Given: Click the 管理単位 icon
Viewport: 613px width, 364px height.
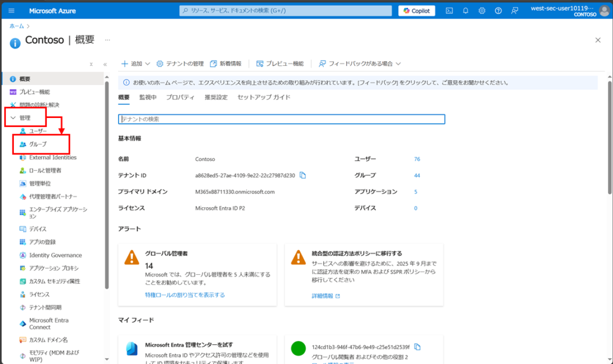Looking at the screenshot, I should (23, 183).
